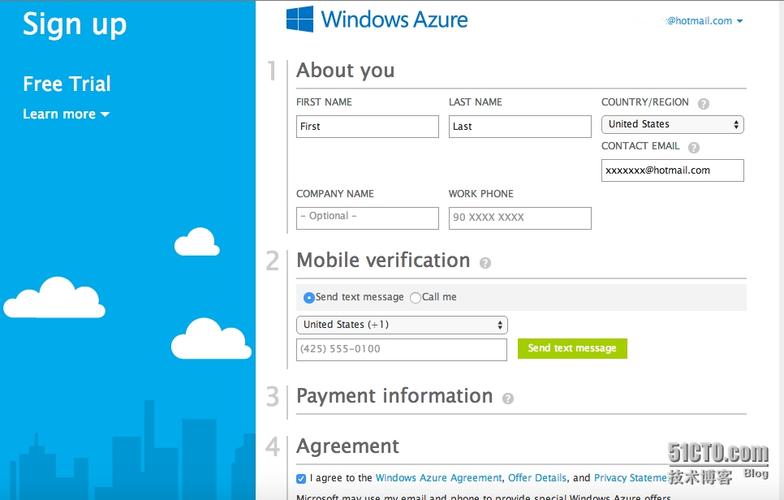Click the About you heading
The width and height of the screenshot is (784, 500).
click(346, 70)
